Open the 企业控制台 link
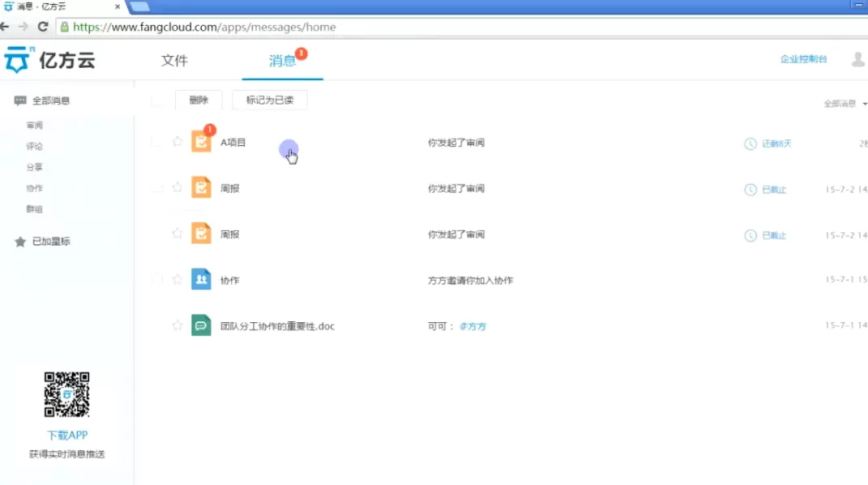This screenshot has width=868, height=485. [803, 59]
